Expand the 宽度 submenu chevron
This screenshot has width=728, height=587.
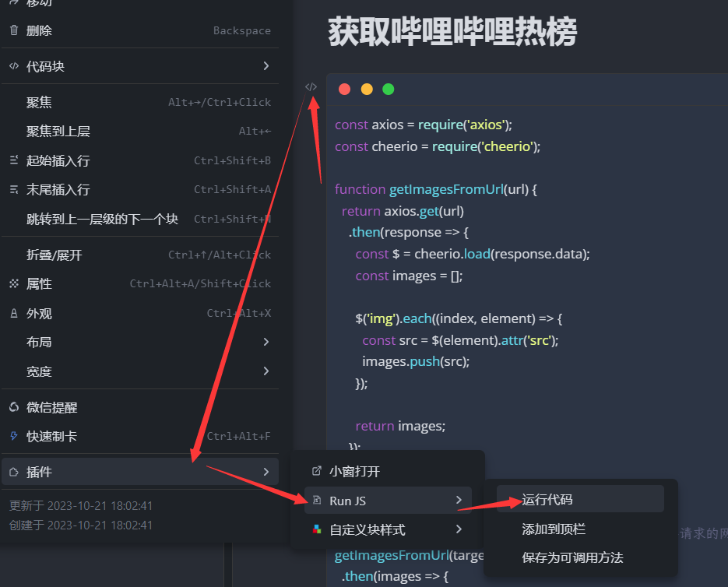click(x=266, y=371)
